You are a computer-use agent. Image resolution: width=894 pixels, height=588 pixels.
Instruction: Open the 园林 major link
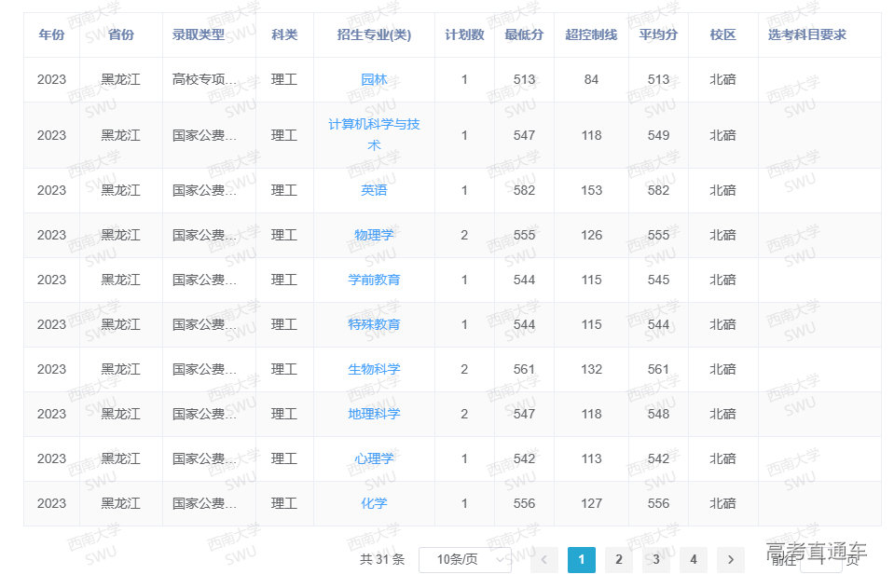[x=374, y=80]
